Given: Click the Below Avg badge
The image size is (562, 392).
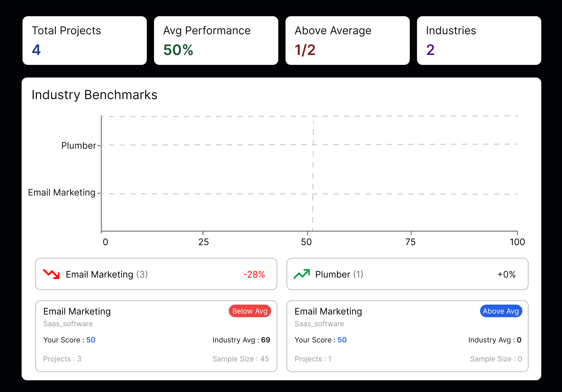Looking at the screenshot, I should 250,311.
